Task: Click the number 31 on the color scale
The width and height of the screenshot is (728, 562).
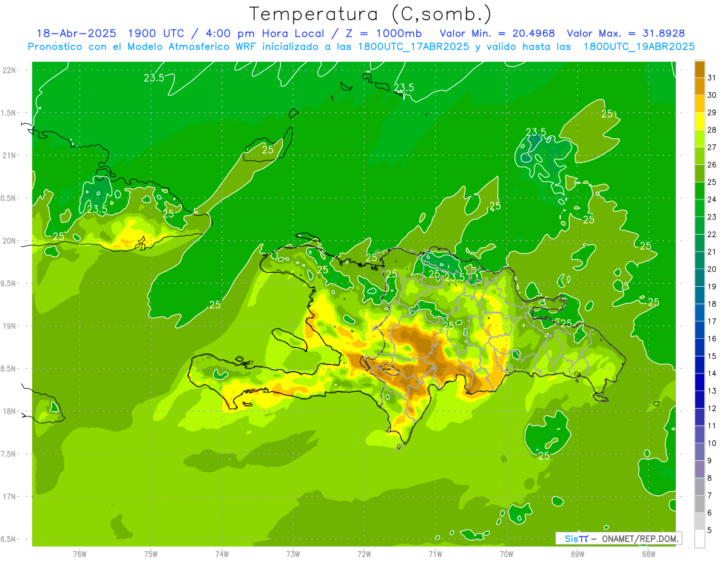Action: 712,78
